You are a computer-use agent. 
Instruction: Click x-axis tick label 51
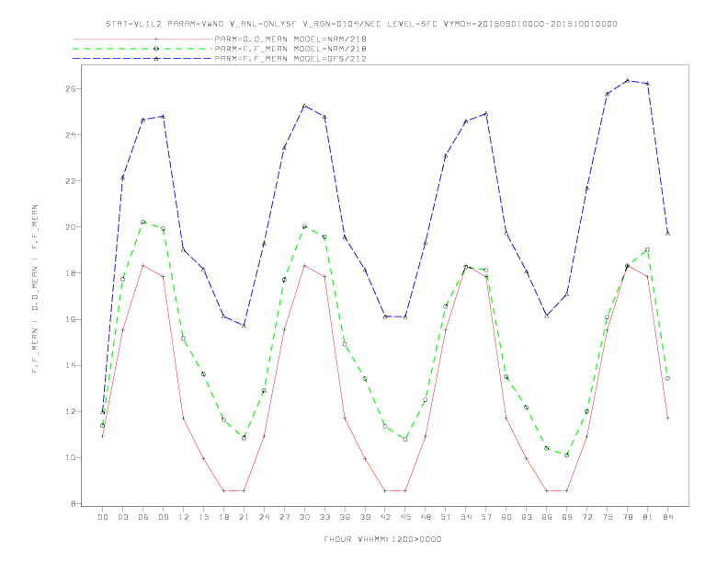446,517
